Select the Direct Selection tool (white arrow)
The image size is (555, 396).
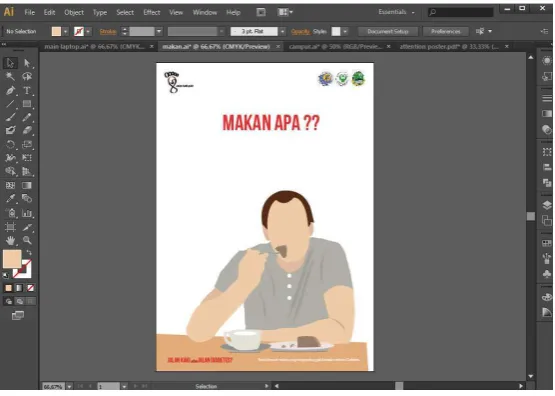[x=27, y=63]
